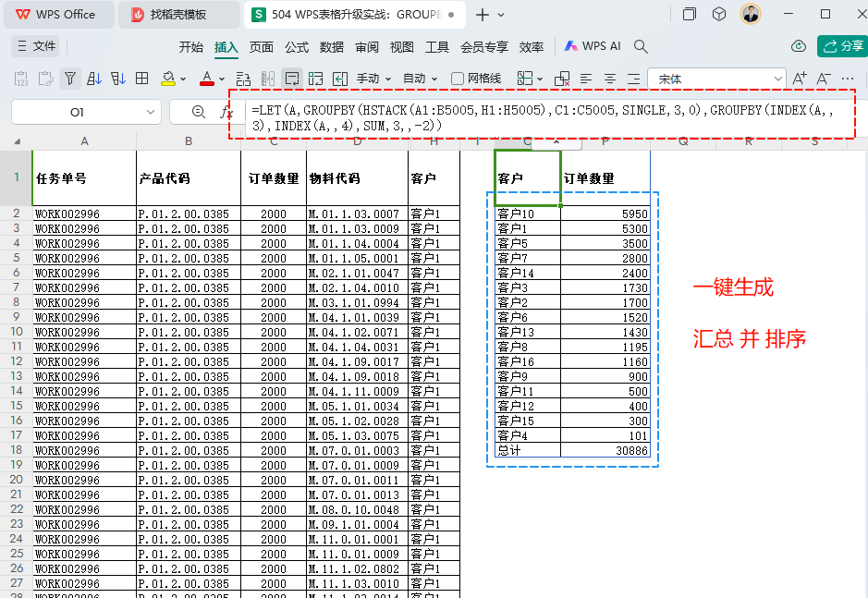
Task: Click the zoom magnifier beside fx
Action: (x=198, y=113)
